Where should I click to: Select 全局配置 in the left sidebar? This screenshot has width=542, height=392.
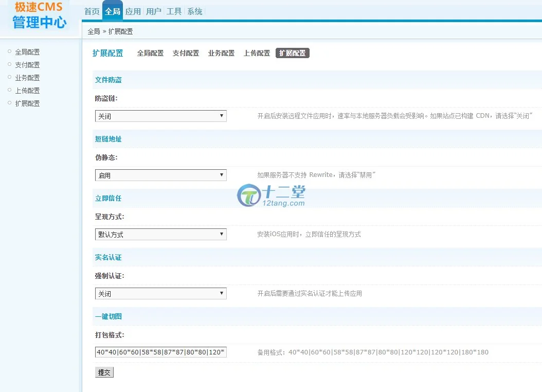(27, 52)
